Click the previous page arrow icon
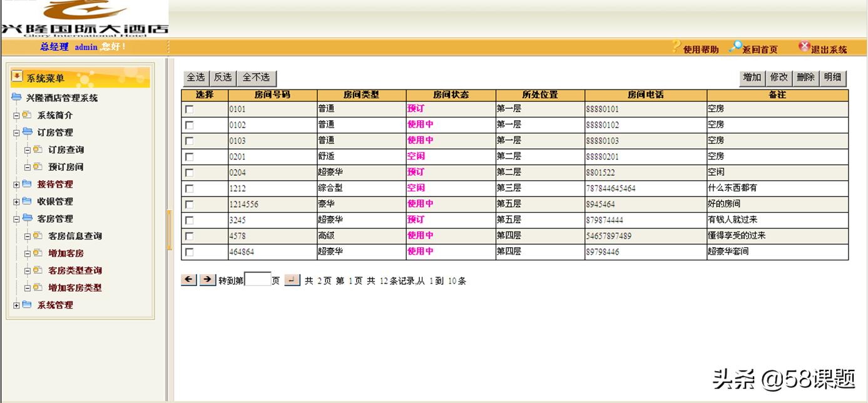The height and width of the screenshot is (403, 868). coord(188,280)
